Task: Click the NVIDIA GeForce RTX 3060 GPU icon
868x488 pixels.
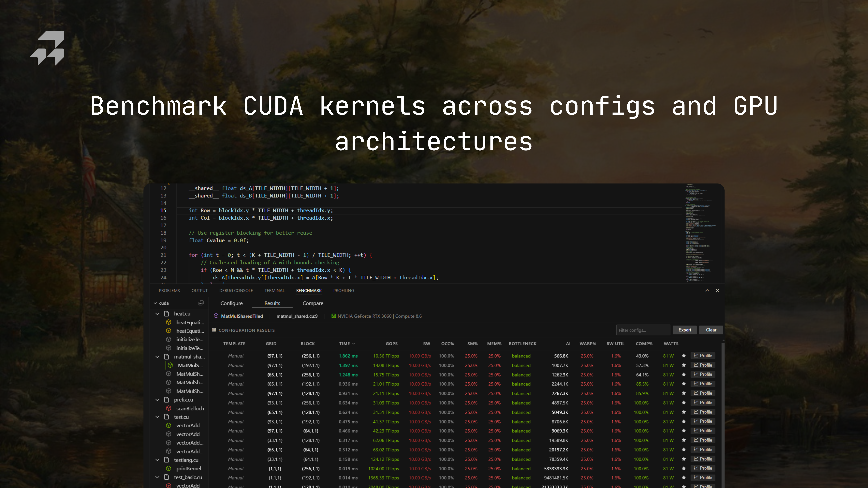Action: pos(333,316)
